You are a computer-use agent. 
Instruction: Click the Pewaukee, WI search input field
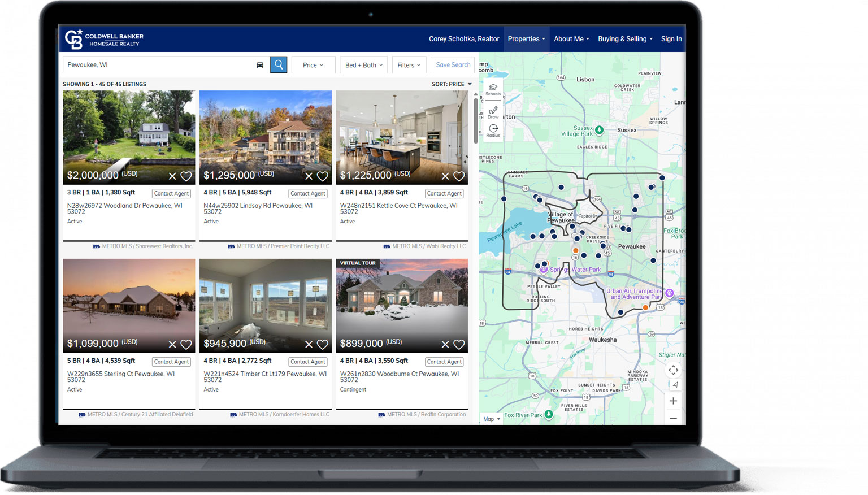158,64
